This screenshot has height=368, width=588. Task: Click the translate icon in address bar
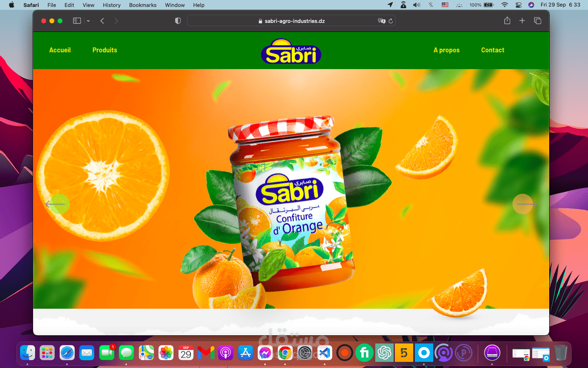pos(381,21)
